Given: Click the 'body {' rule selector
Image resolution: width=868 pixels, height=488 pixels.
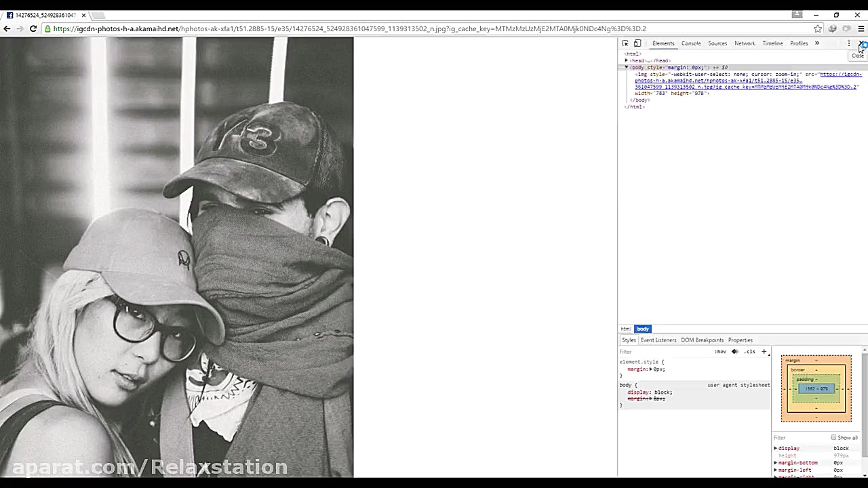Looking at the screenshot, I should coord(628,385).
